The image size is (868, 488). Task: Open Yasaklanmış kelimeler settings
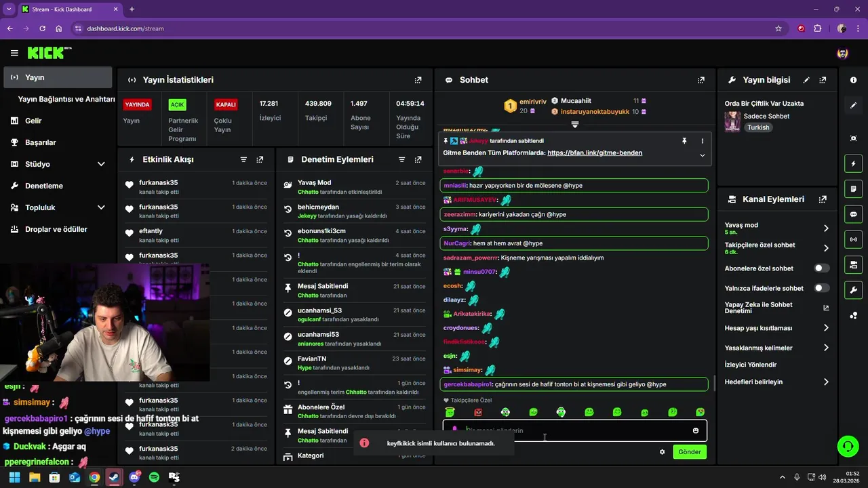click(776, 348)
